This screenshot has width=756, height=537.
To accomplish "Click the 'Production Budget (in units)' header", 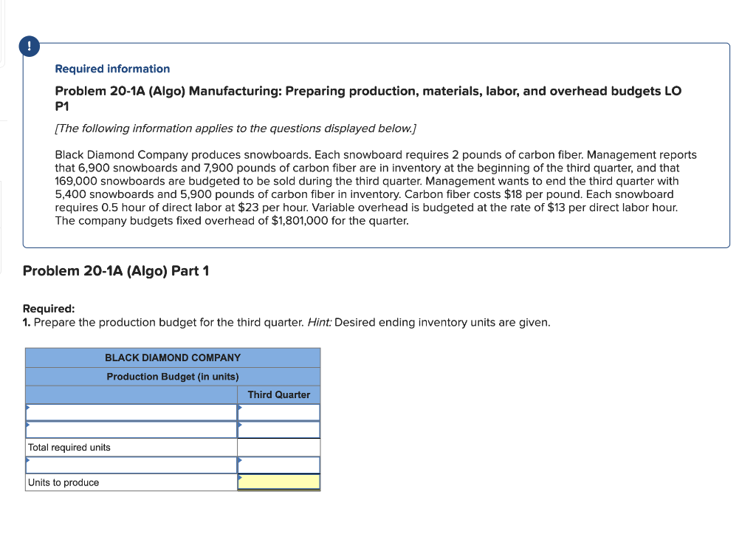I will pos(173,376).
